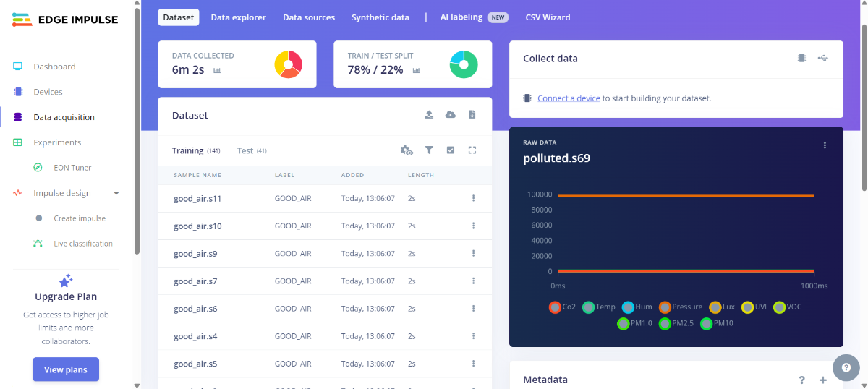Open the options menu for good_air.s11

[473, 198]
